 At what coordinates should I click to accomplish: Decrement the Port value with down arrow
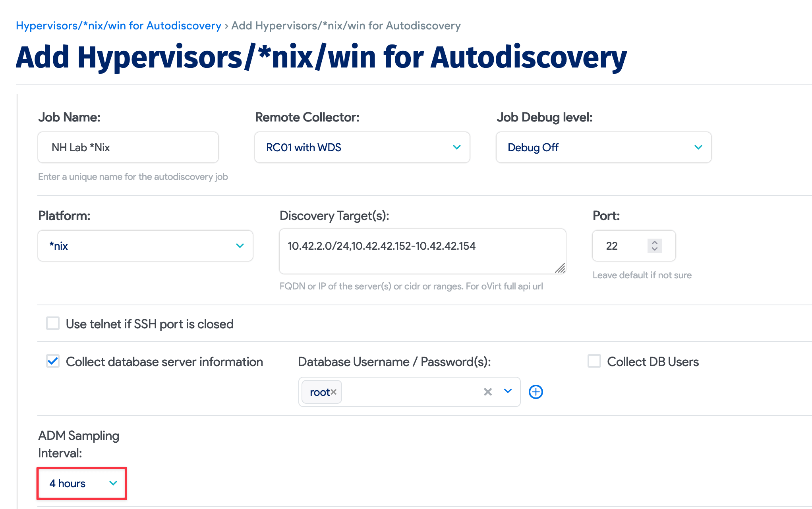click(x=654, y=250)
